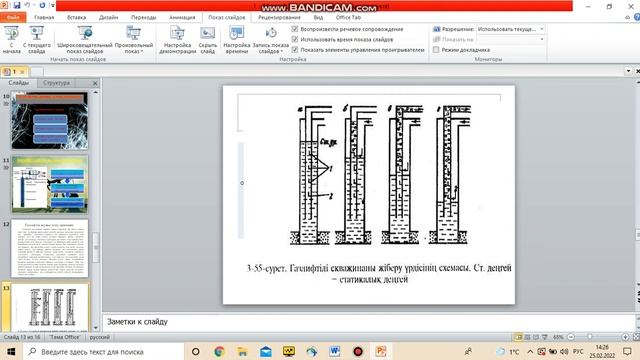This screenshot has height=360, width=640.
Task: Click Hide Slide (Скрыть слайд)
Action: click(208, 39)
